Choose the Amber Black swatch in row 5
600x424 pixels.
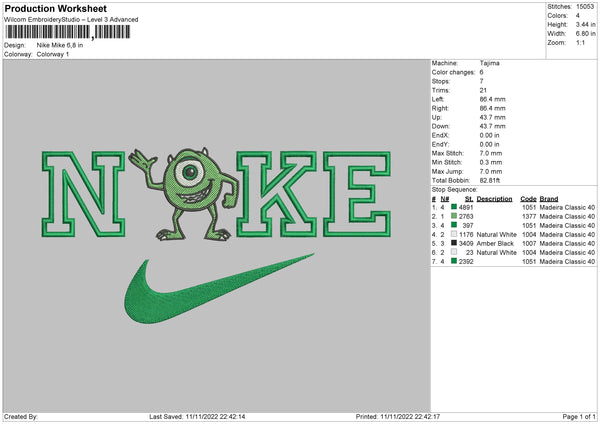(454, 243)
